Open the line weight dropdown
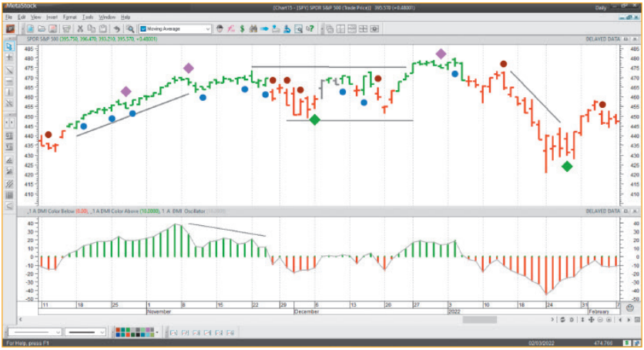This screenshot has width=644, height=350. pos(85,332)
